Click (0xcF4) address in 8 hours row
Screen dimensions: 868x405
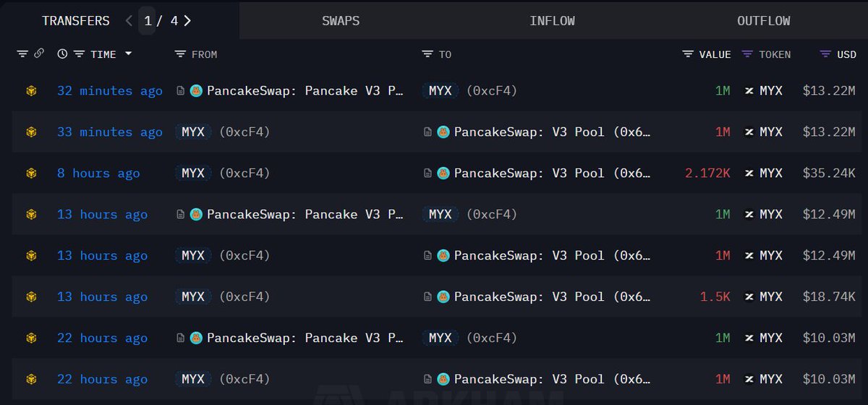point(244,174)
